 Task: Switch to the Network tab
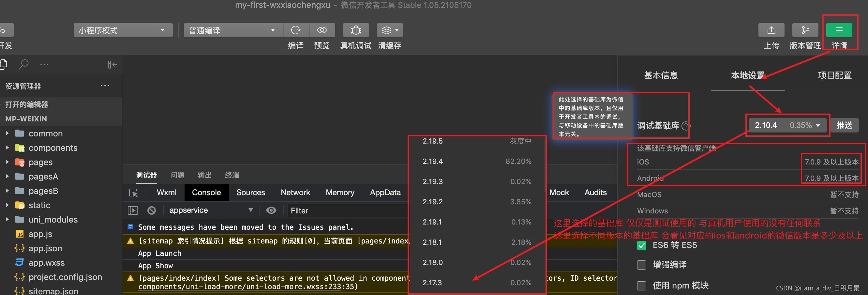295,193
